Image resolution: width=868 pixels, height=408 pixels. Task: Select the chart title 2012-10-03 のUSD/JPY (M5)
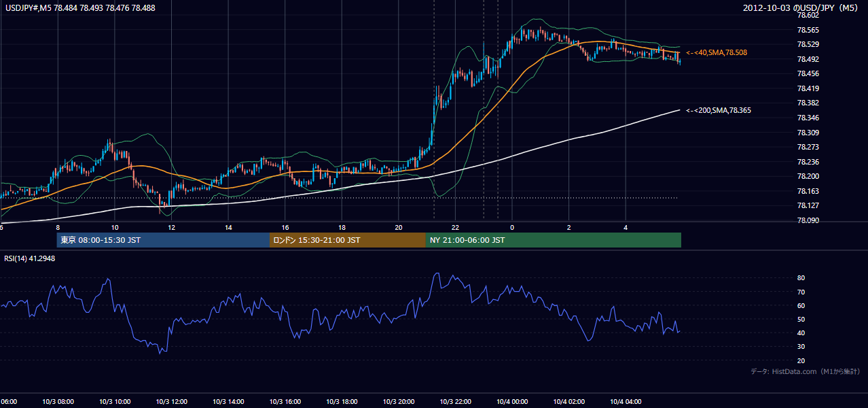tap(801, 8)
